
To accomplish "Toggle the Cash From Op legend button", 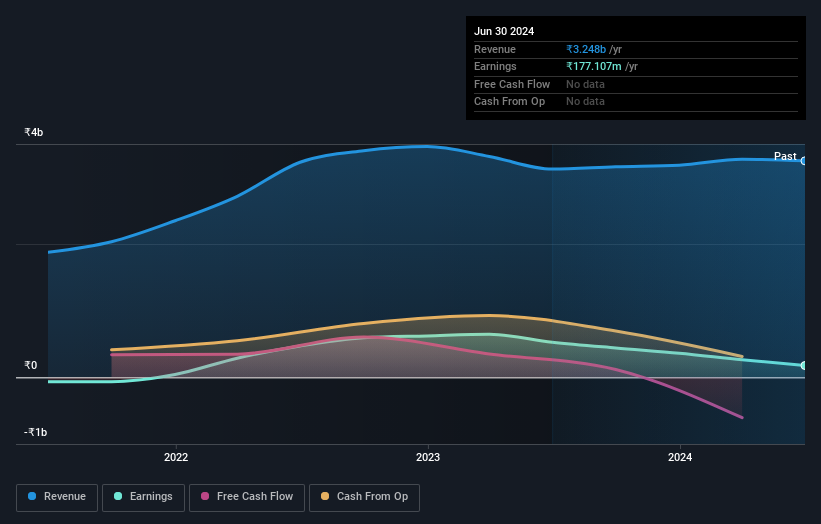I will (364, 497).
